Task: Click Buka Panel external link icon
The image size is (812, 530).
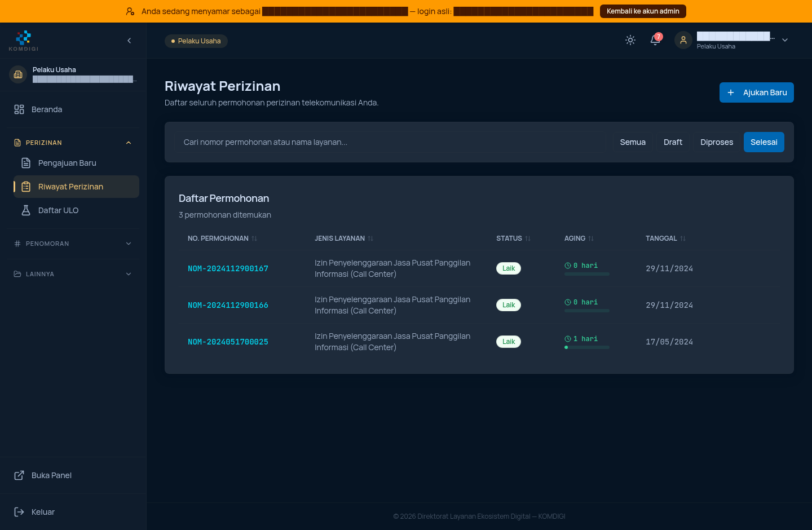Action: (x=19, y=475)
